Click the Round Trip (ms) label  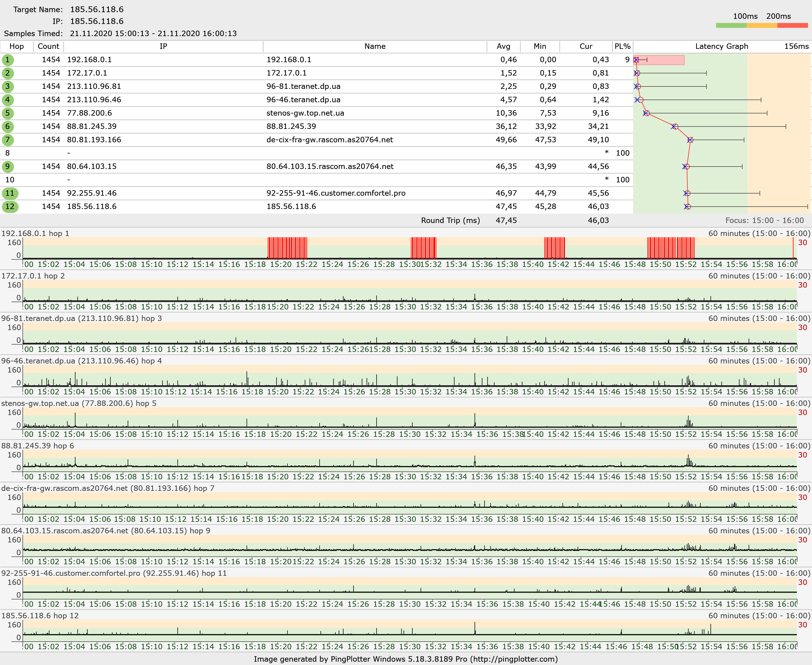point(451,221)
